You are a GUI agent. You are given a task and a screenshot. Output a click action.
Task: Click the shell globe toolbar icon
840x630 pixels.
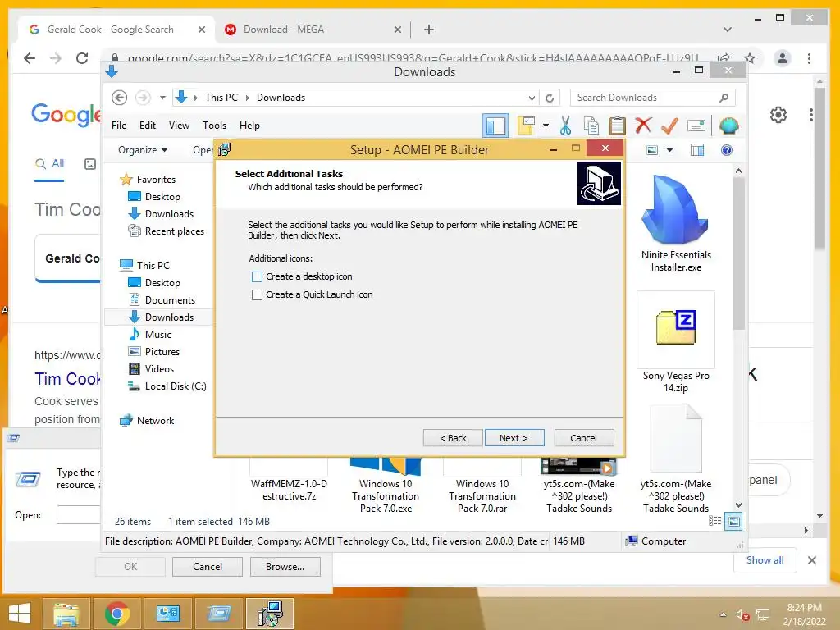[728, 126]
